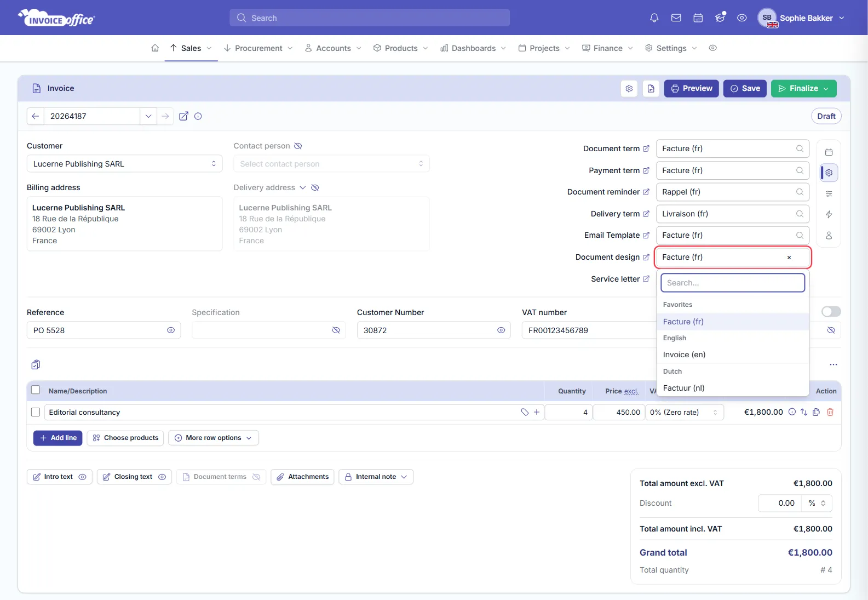This screenshot has height=600, width=868.
Task: Open the Customer dropdown Lucerne Publishing SARL
Action: tap(125, 164)
